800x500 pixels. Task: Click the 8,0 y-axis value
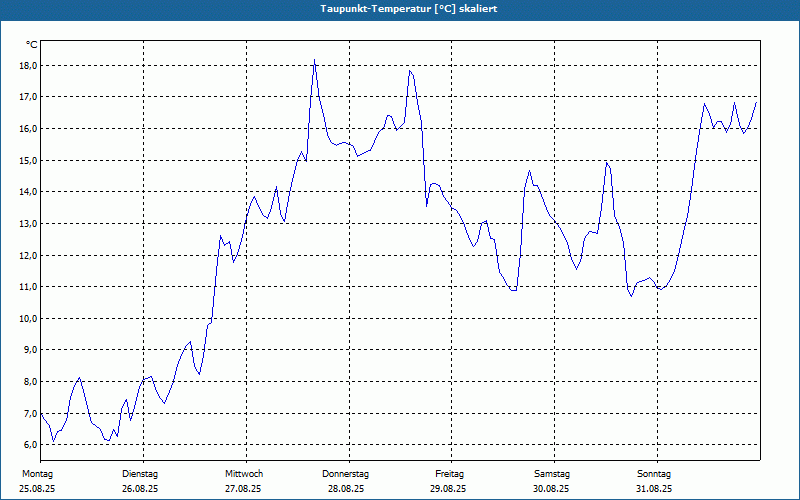point(30,382)
